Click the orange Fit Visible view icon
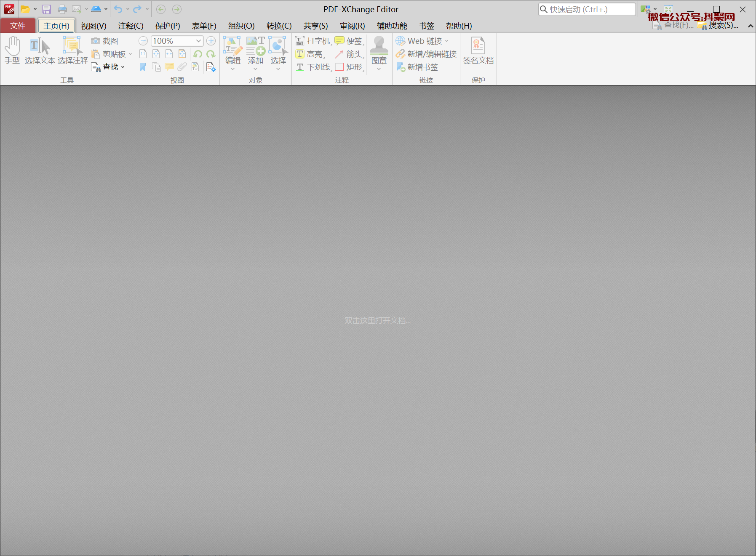Viewport: 756px width, 556px height. tap(182, 54)
